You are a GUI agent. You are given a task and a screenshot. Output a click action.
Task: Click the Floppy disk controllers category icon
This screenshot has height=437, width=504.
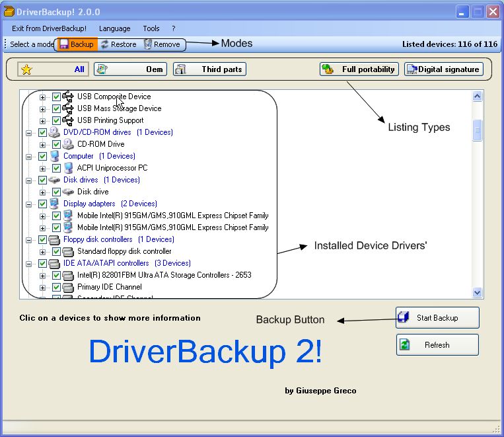pos(54,239)
